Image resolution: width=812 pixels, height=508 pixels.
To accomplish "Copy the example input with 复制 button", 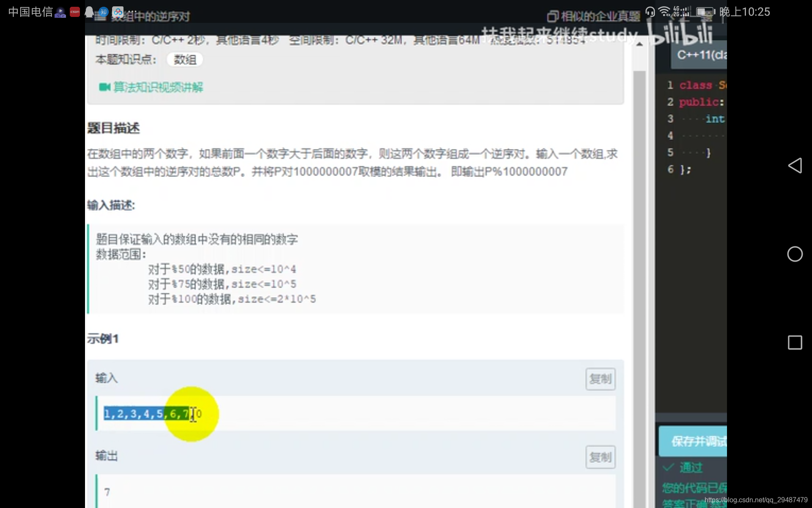I will pos(600,379).
